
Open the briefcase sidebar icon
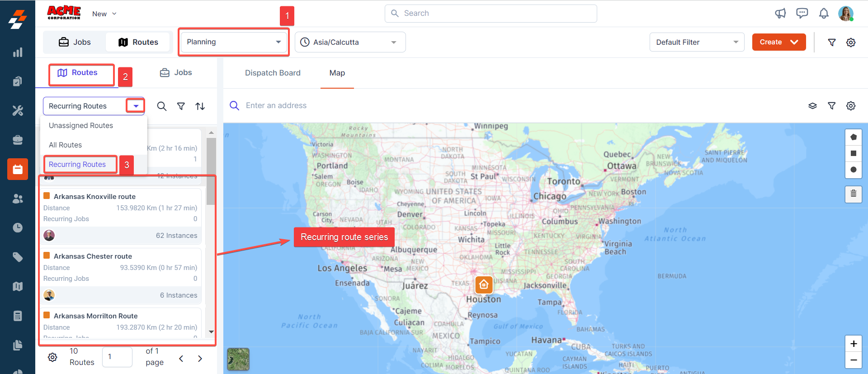click(x=18, y=140)
